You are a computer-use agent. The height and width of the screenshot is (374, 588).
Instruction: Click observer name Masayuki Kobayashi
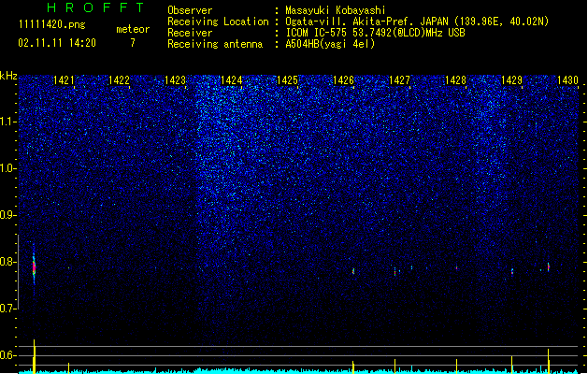pos(336,10)
